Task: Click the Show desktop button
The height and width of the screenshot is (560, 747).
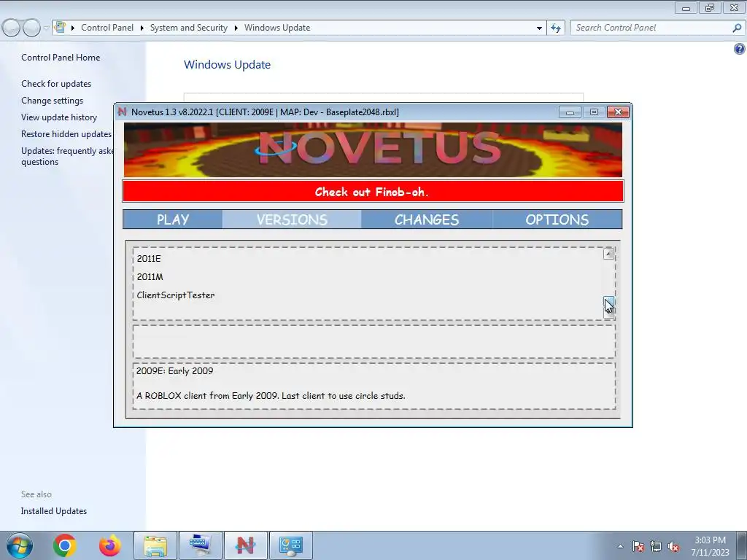Action: (743, 545)
